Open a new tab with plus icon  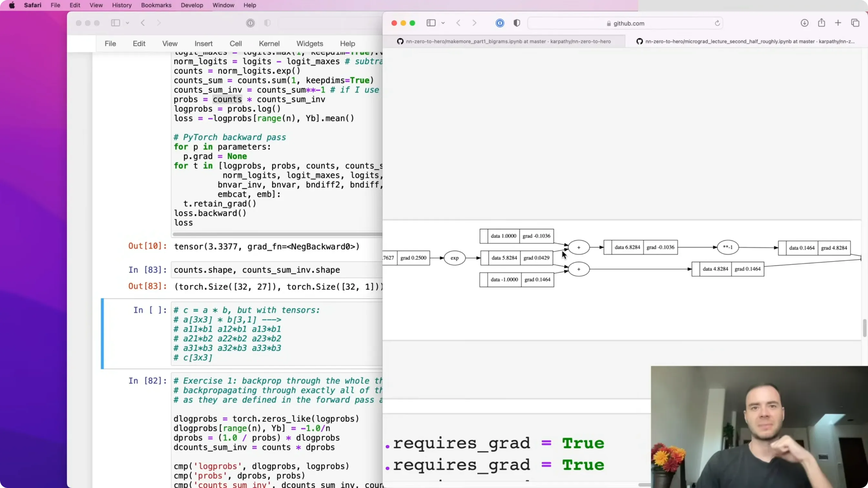(x=838, y=23)
